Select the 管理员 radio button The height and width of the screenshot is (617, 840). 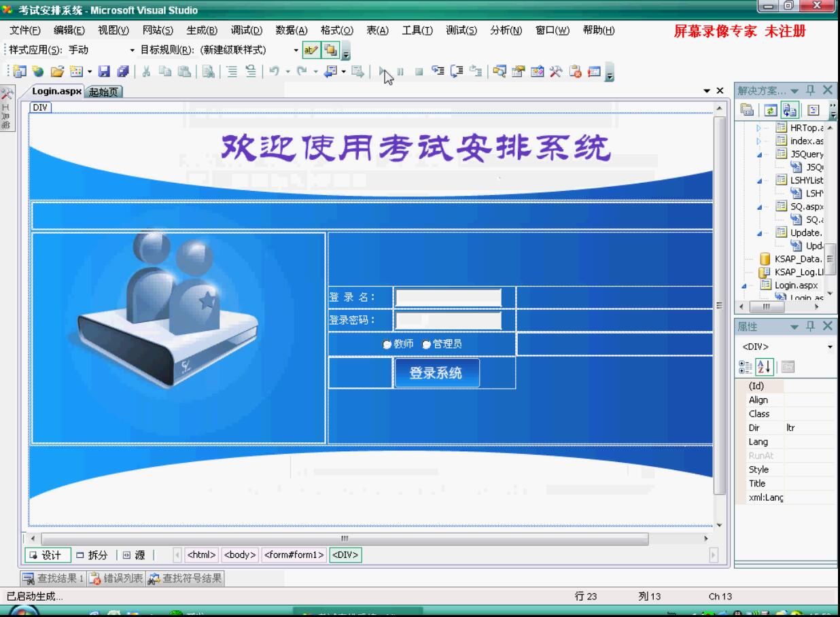pos(427,345)
